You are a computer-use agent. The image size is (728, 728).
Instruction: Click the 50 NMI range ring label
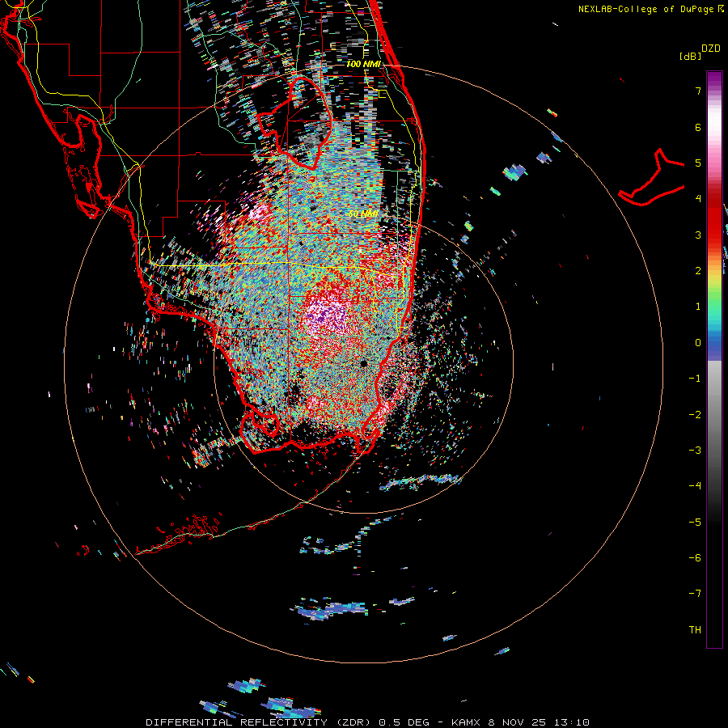(363, 214)
